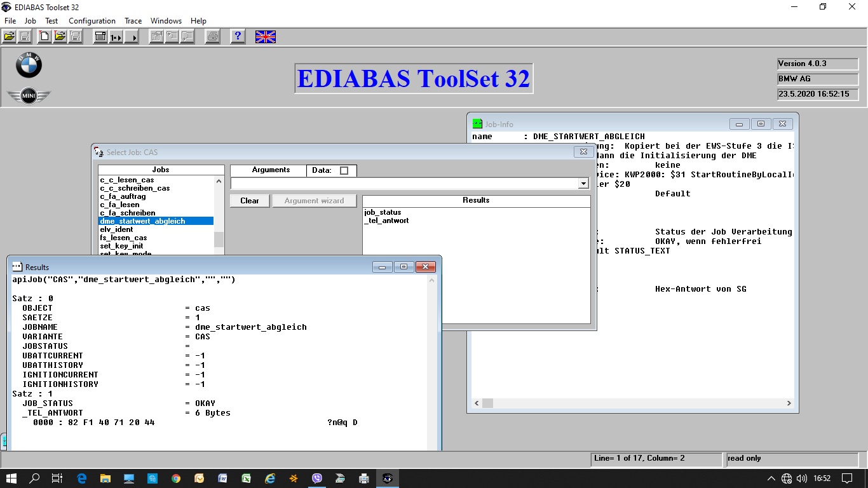Run the job once with 1x icon
The width and height of the screenshot is (868, 488).
(116, 37)
